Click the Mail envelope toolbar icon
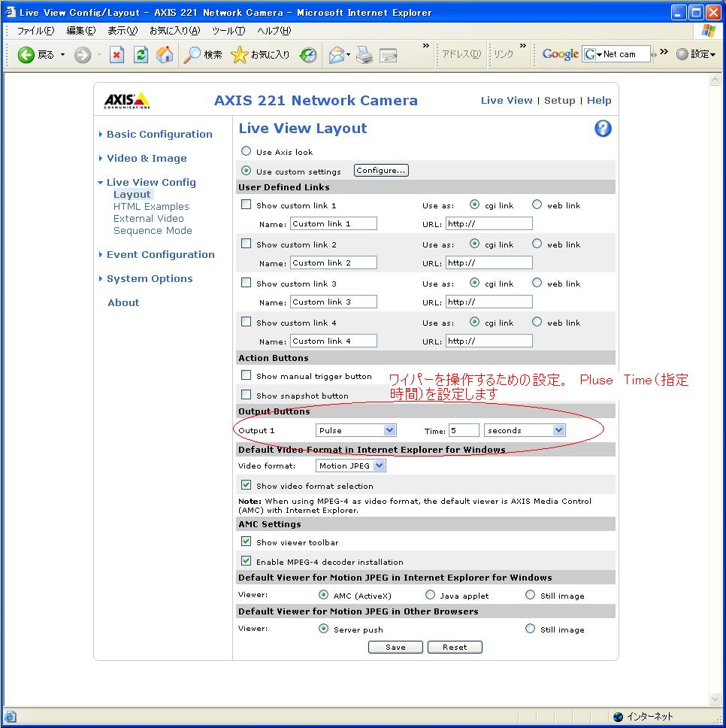The width and height of the screenshot is (726, 728). pyautogui.click(x=337, y=55)
